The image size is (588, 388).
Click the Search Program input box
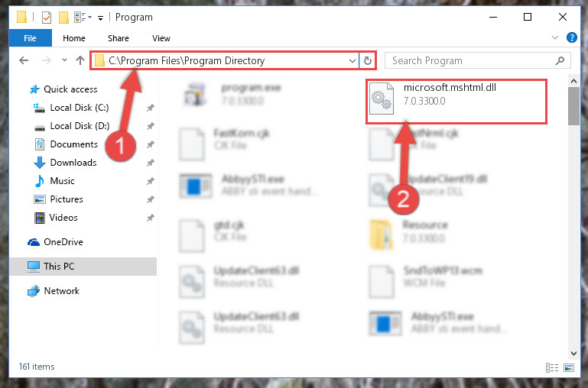(477, 60)
